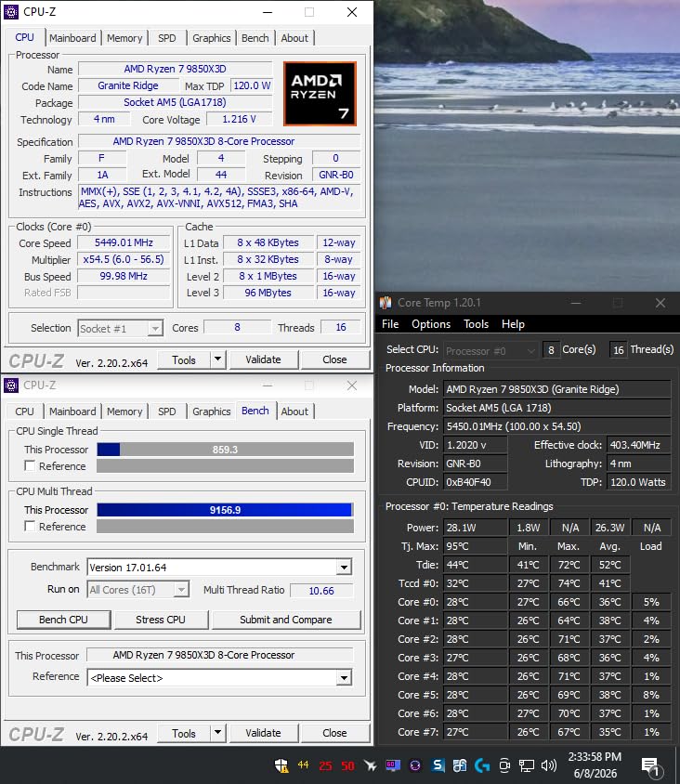Open notification center action icon
The image size is (680, 784).
pos(651,765)
